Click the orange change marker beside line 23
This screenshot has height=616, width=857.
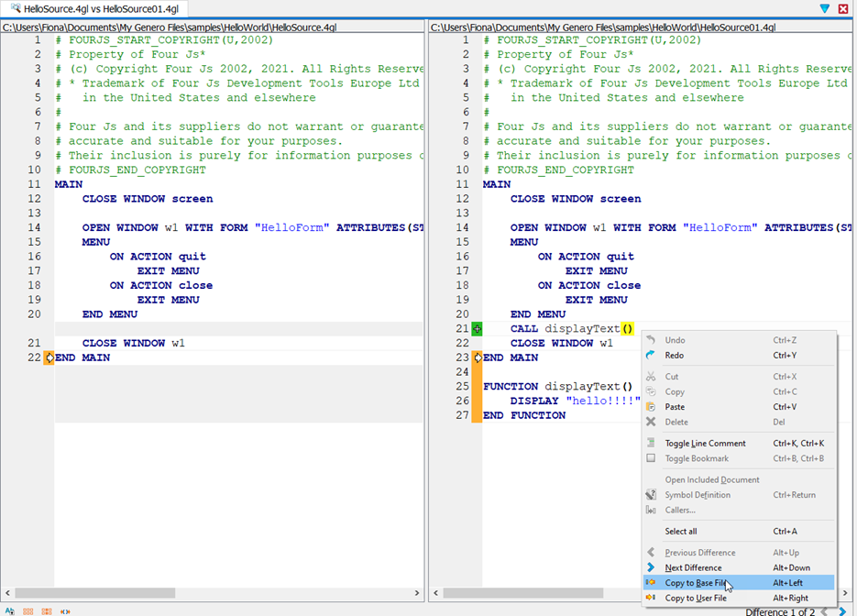tap(477, 357)
